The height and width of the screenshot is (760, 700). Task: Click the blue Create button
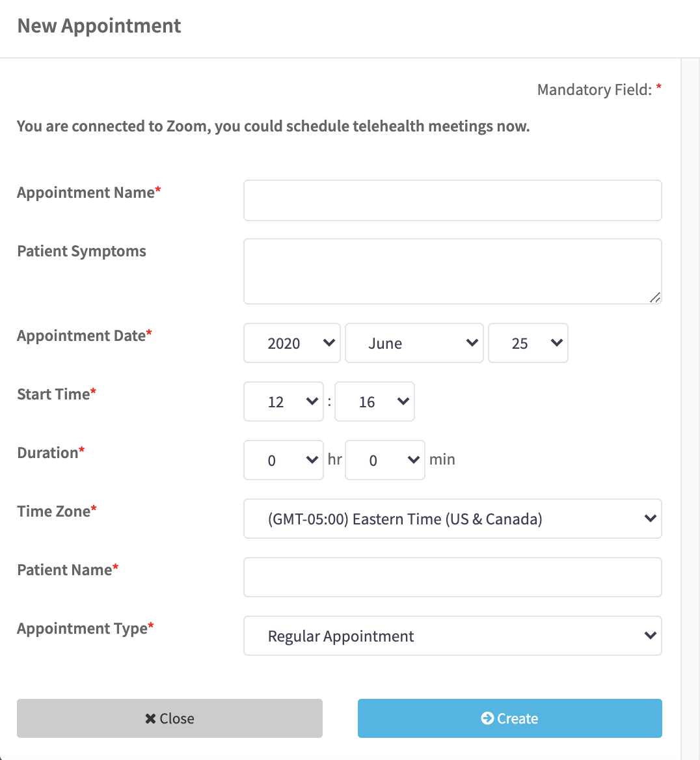pos(510,718)
